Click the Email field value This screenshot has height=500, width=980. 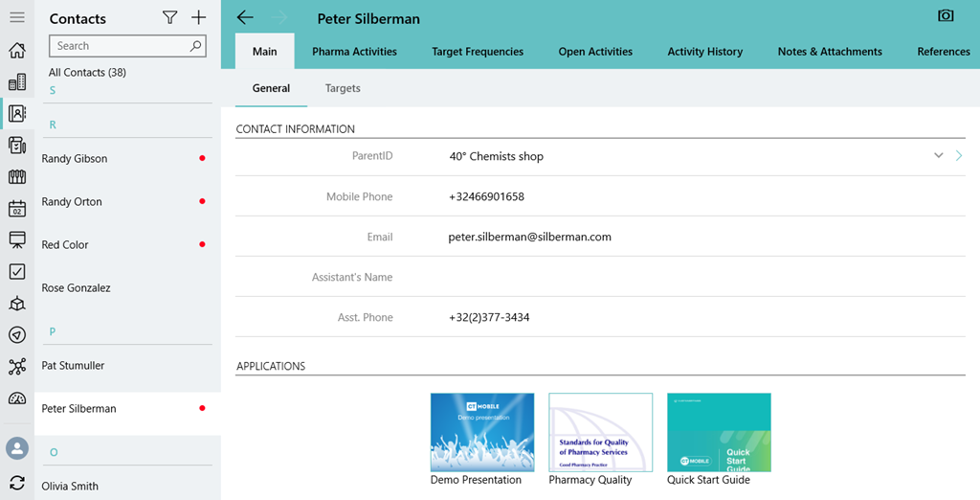(x=529, y=237)
